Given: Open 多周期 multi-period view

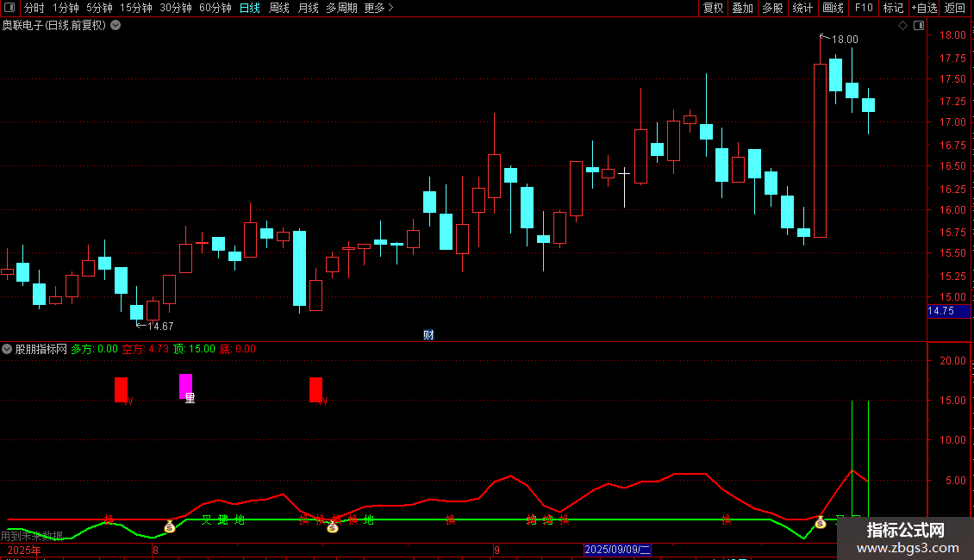Looking at the screenshot, I should [341, 8].
